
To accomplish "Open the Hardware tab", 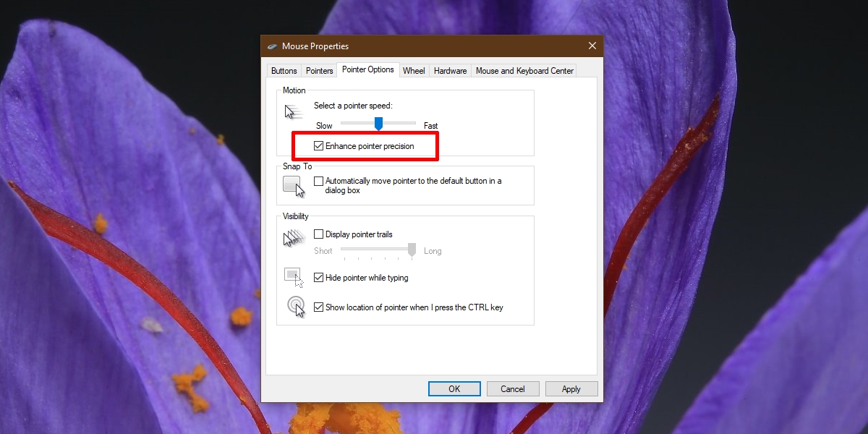I will pyautogui.click(x=451, y=71).
